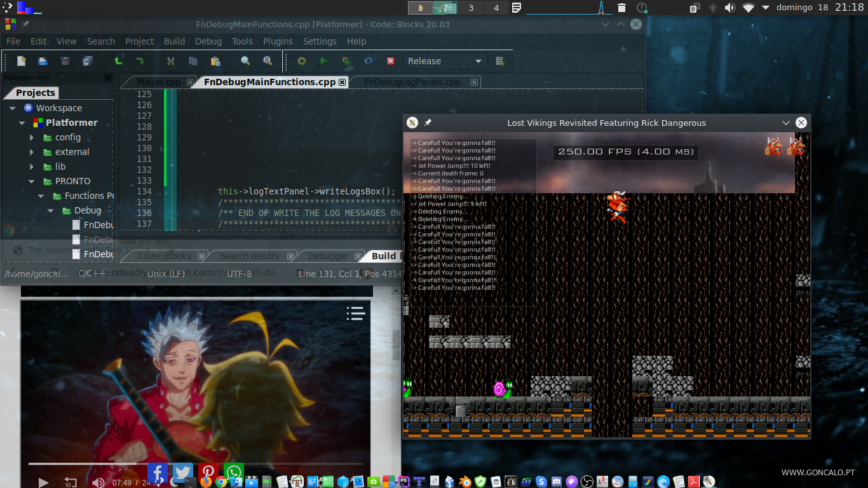
Task: Open the Build menu
Action: [175, 41]
